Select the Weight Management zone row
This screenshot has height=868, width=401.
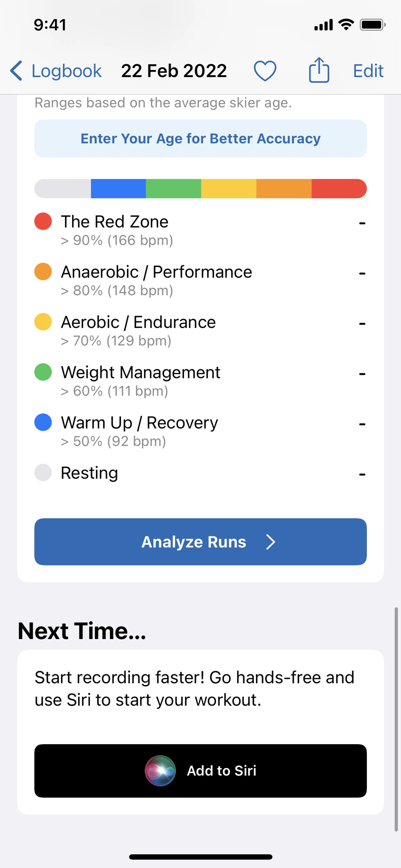click(x=200, y=380)
